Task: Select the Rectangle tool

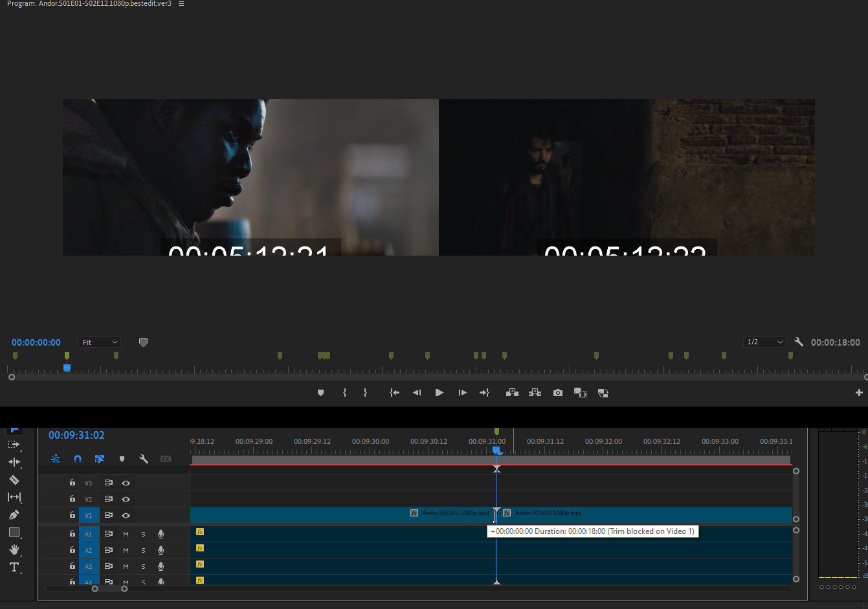Action: click(14, 532)
